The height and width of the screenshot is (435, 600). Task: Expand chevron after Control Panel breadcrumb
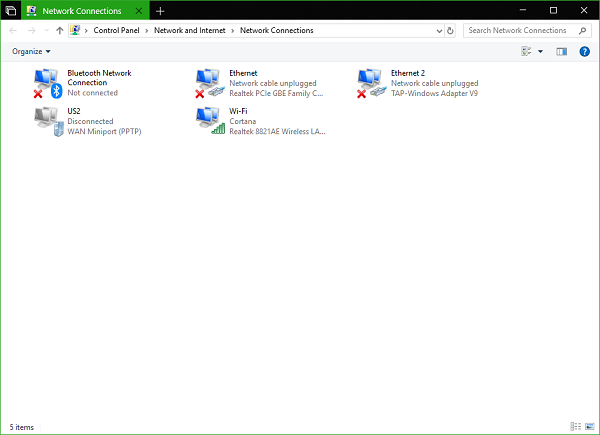coord(147,31)
